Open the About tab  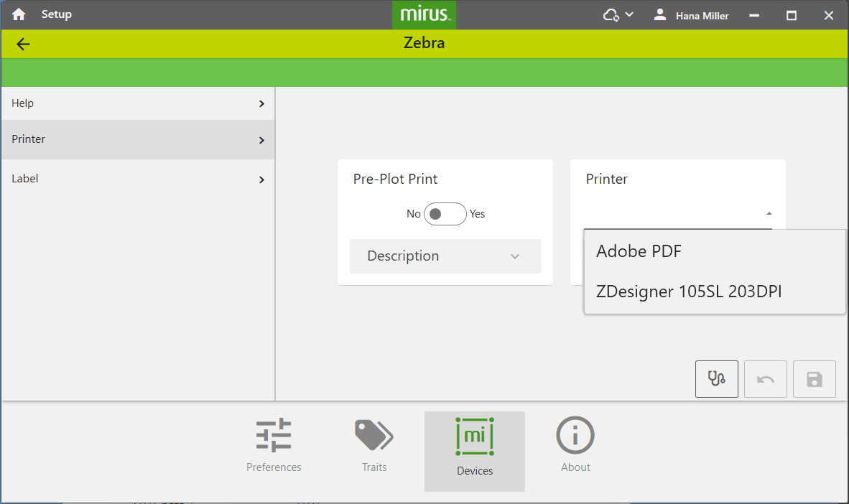pyautogui.click(x=575, y=446)
